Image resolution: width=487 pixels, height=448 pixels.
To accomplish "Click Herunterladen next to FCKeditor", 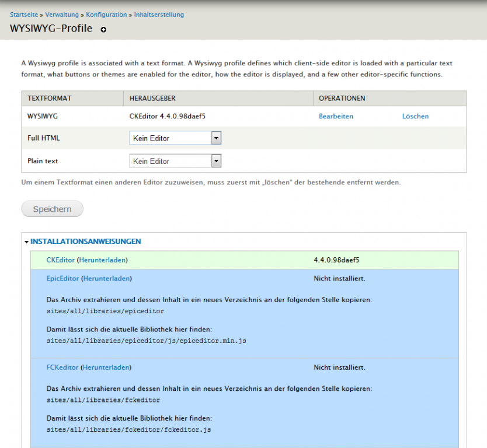I will click(106, 367).
